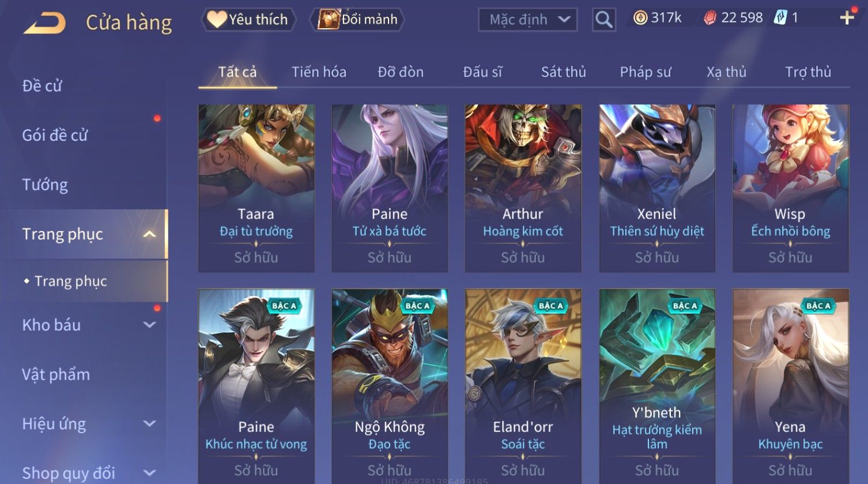Switch to the Tiến hóa tab
868x484 pixels.
[319, 72]
